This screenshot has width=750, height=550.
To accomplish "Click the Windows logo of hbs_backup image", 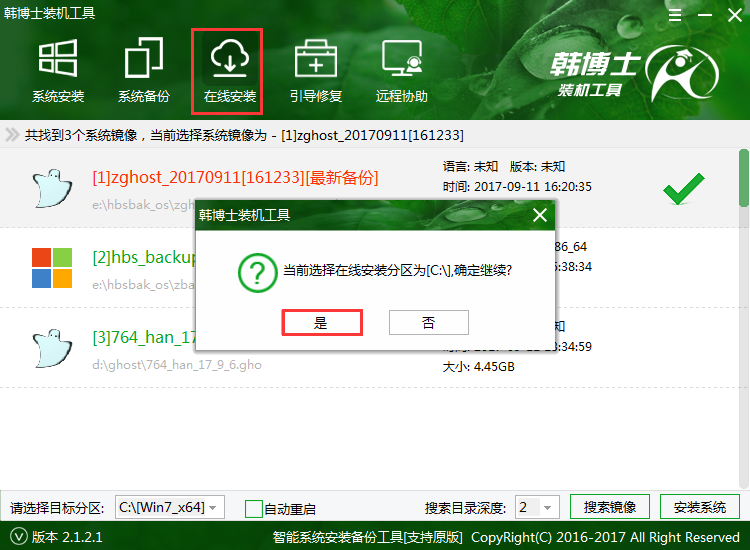I will pyautogui.click(x=51, y=266).
